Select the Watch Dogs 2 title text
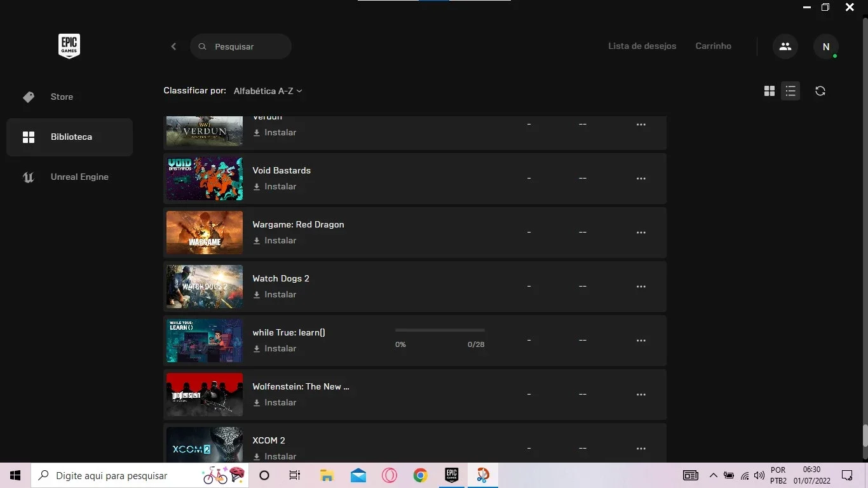Viewport: 868px width, 488px height. pos(281,278)
